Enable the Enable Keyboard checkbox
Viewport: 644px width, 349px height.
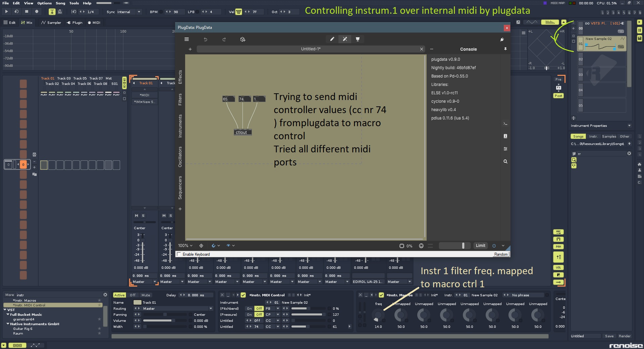coord(179,254)
